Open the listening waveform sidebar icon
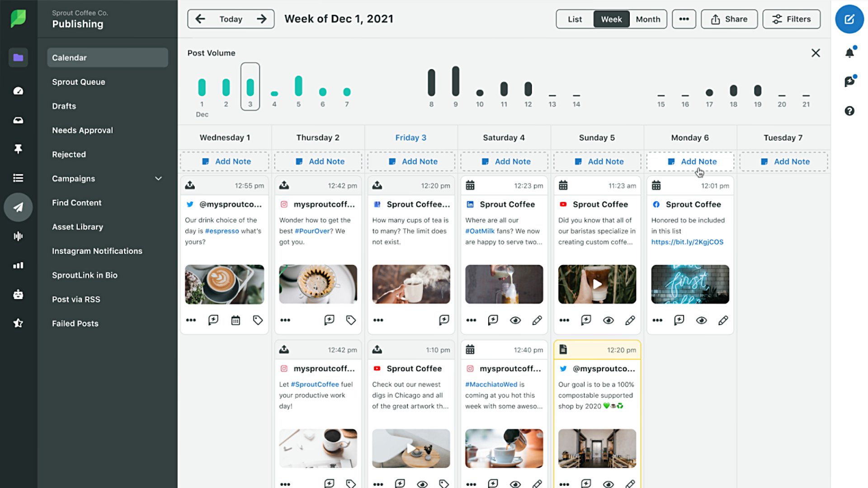 coord(18,236)
